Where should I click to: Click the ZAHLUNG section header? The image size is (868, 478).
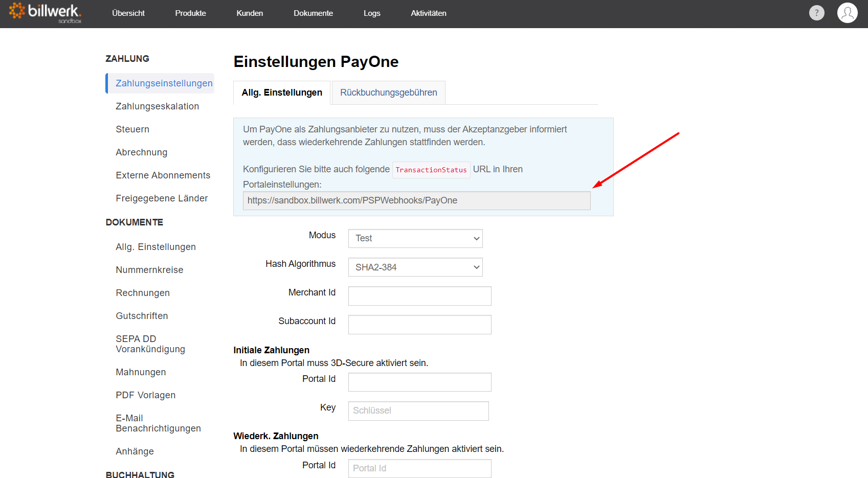pyautogui.click(x=127, y=59)
